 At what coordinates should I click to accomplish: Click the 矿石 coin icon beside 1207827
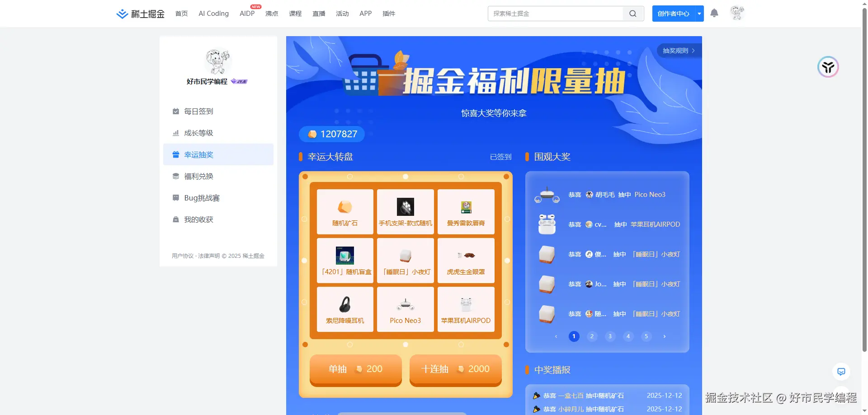pos(313,134)
